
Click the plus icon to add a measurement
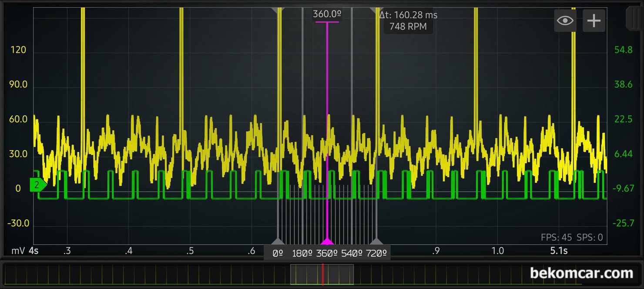594,21
